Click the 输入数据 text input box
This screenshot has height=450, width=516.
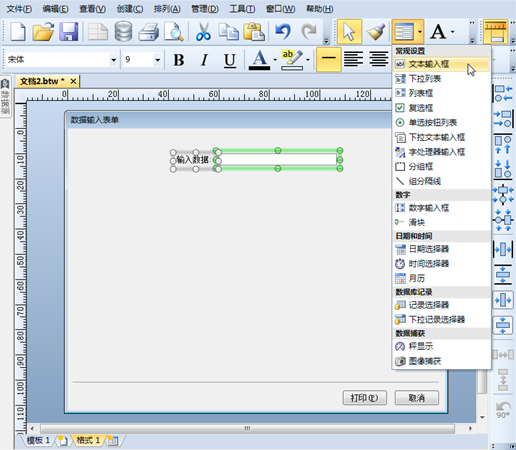278,160
